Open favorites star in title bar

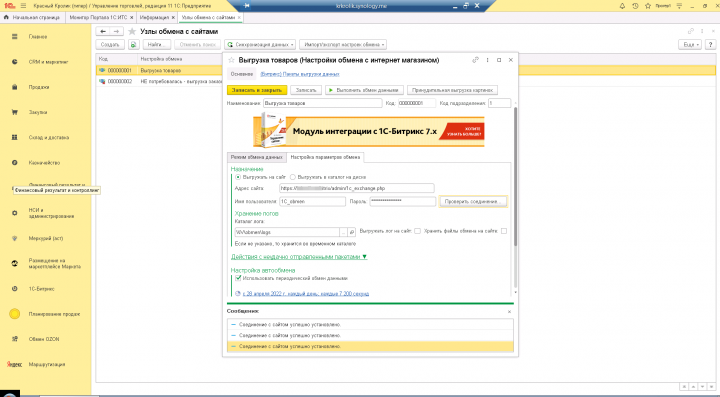click(648, 6)
